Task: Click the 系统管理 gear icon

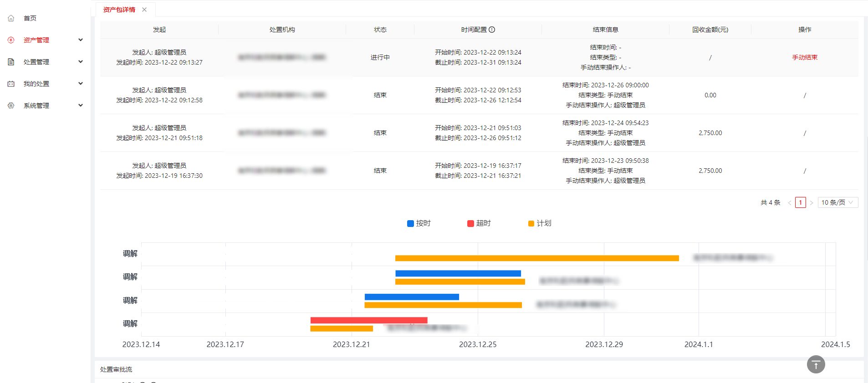Action: click(x=11, y=106)
